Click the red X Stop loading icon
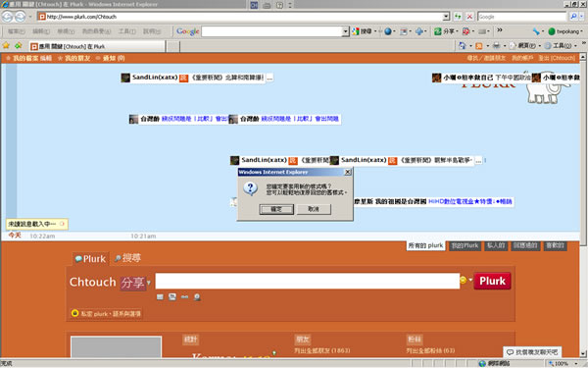 pos(469,17)
